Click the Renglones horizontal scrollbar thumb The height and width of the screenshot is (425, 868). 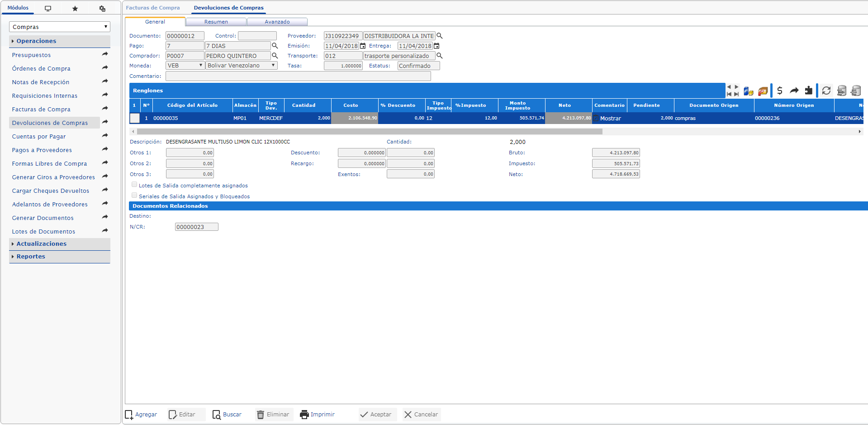tap(370, 131)
